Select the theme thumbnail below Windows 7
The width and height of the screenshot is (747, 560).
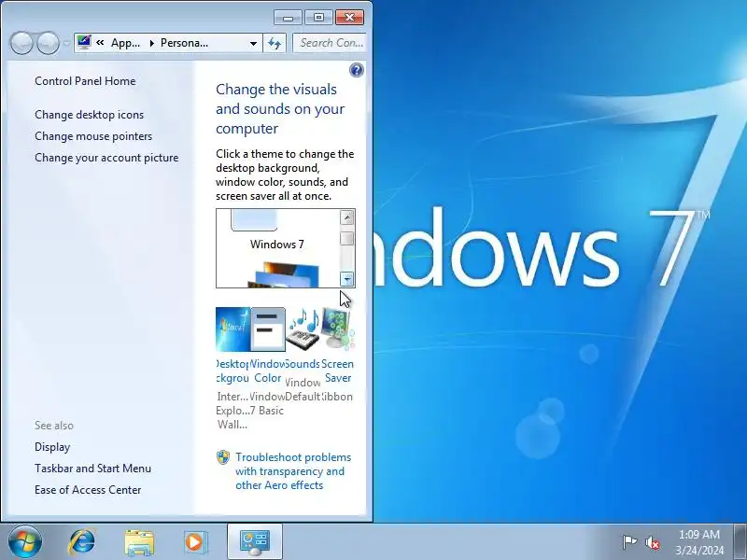(x=284, y=274)
